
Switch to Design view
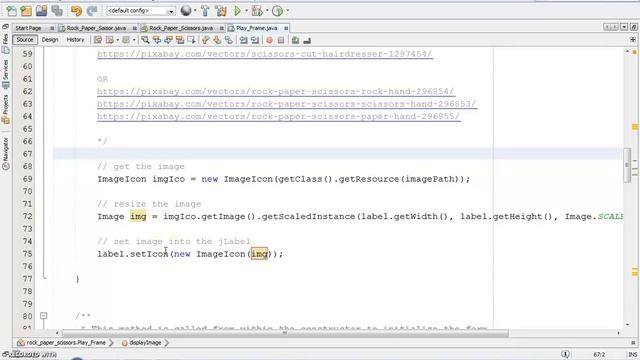point(50,40)
